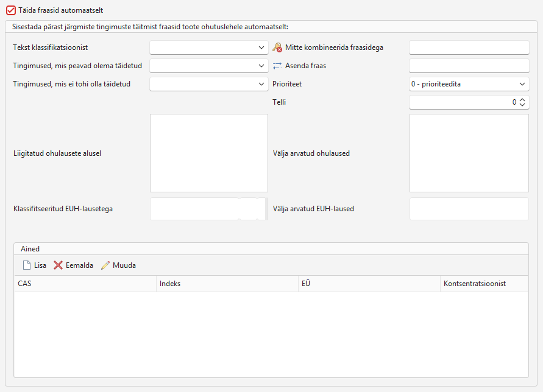Click the Mitte kombineerida fraasidega icon
The width and height of the screenshot is (543, 392).
click(277, 47)
